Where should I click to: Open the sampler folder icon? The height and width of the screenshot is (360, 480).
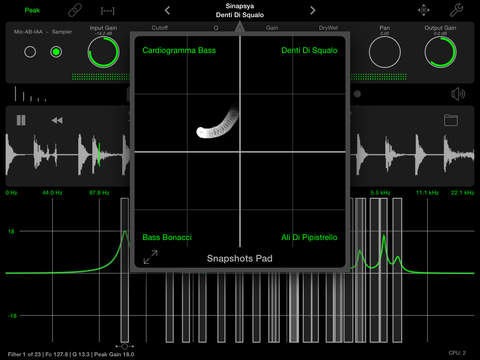click(451, 120)
